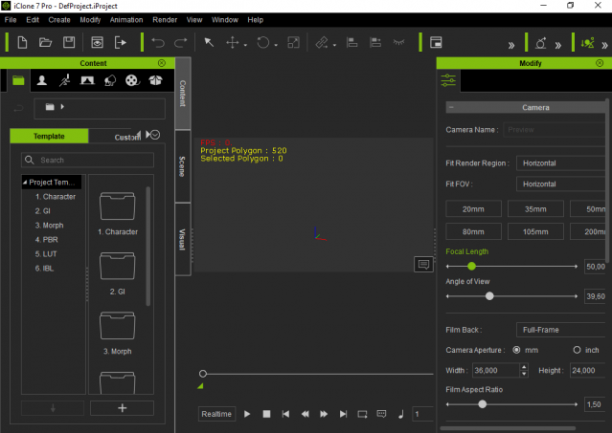The width and height of the screenshot is (612, 433).
Task: Click the second align icon
Action: (375, 42)
